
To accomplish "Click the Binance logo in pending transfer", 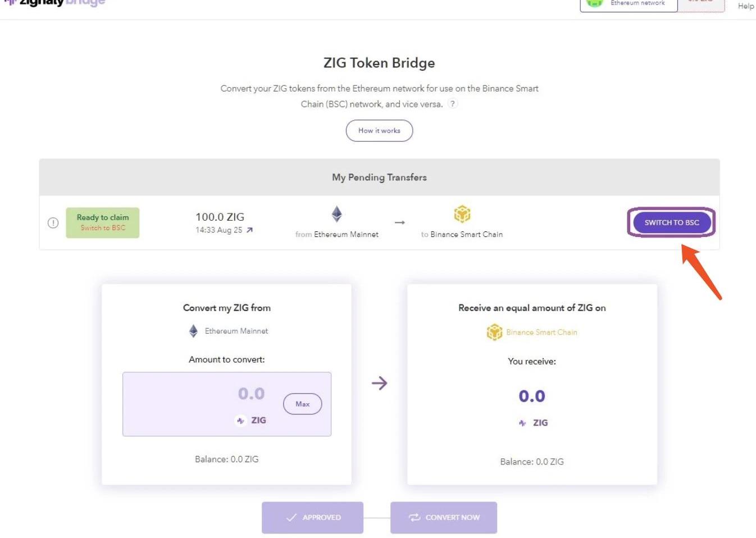I will (x=462, y=214).
